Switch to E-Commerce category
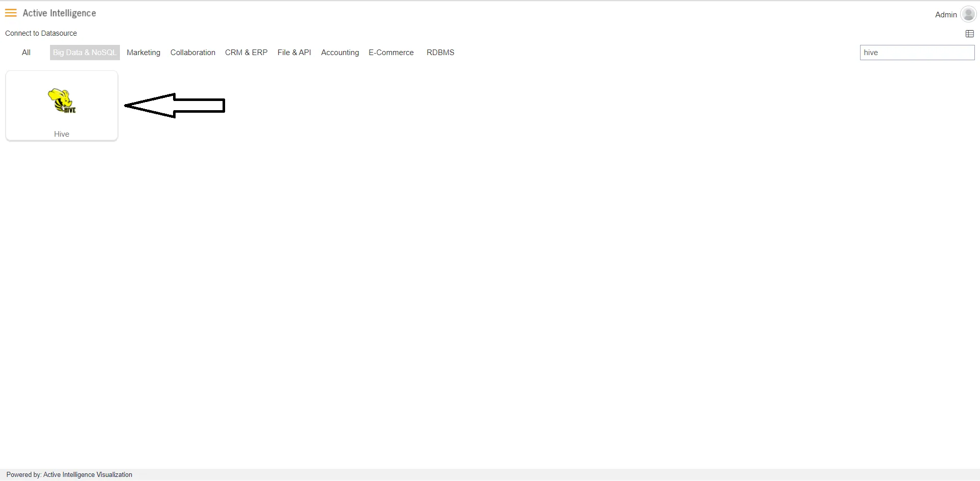The width and height of the screenshot is (980, 481). (x=391, y=53)
